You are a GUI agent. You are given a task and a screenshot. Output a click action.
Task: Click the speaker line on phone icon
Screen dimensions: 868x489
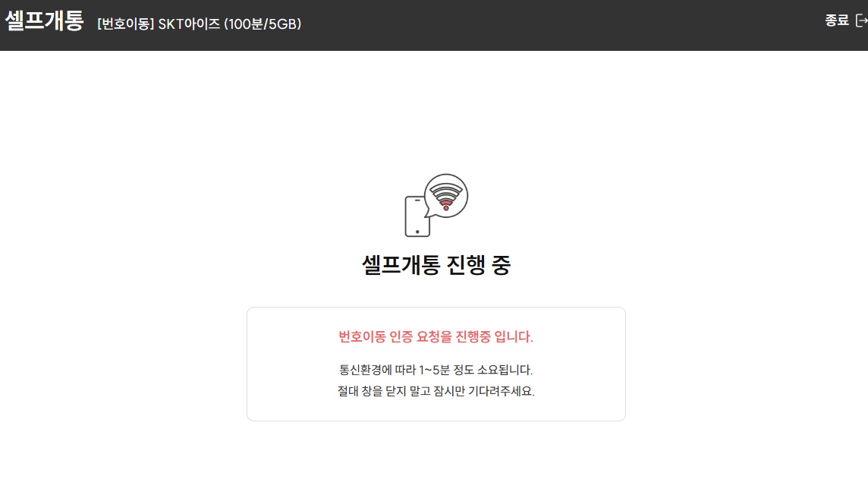pyautogui.click(x=417, y=200)
